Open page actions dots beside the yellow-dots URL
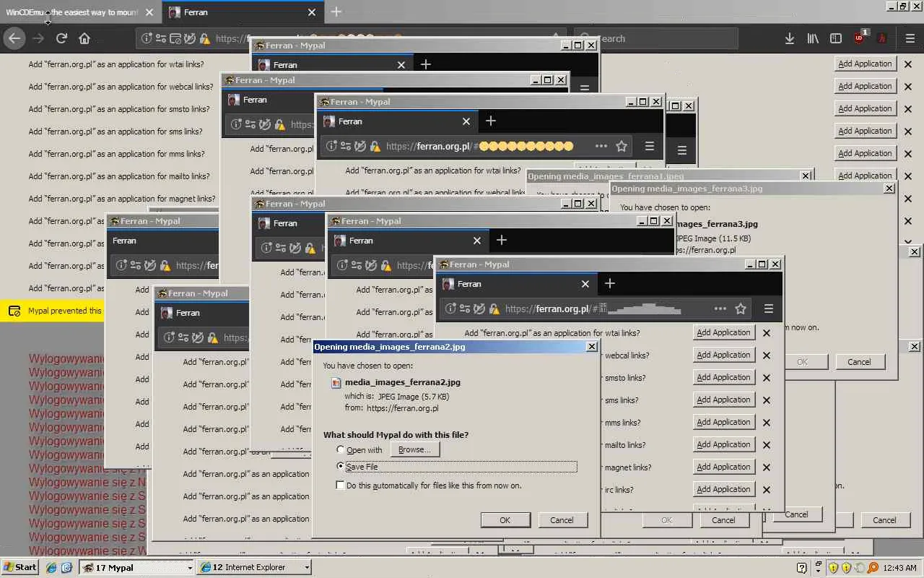Image resolution: width=924 pixels, height=578 pixels. coord(601,146)
